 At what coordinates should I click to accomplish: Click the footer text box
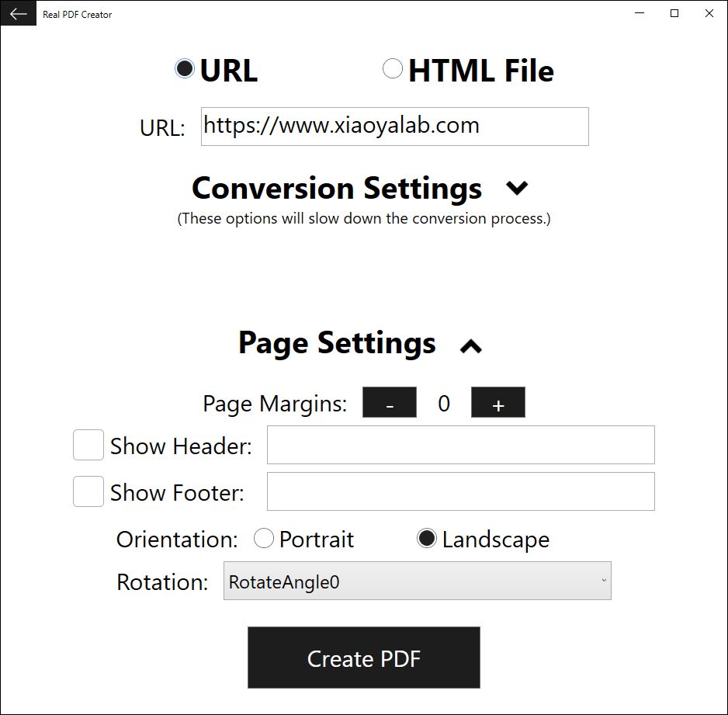pos(460,491)
